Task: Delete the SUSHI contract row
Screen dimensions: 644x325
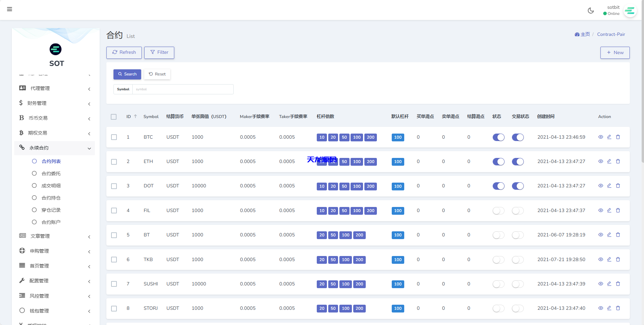Action: click(x=618, y=284)
